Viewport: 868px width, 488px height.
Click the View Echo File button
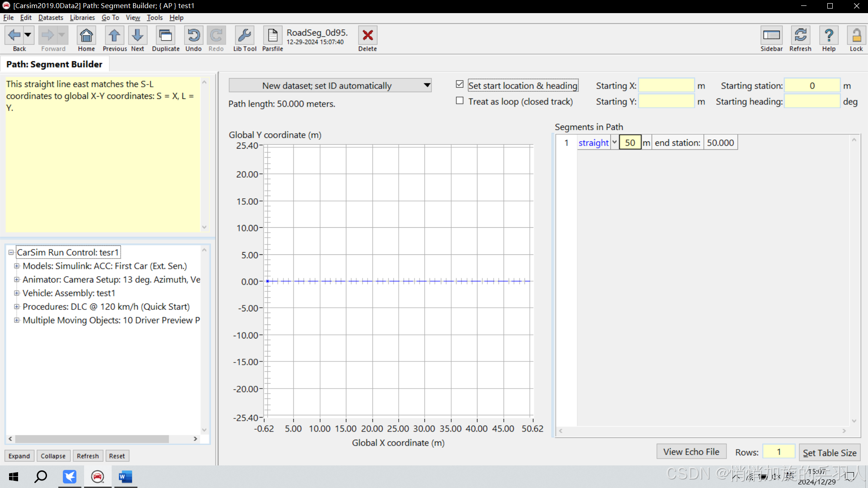(x=691, y=452)
